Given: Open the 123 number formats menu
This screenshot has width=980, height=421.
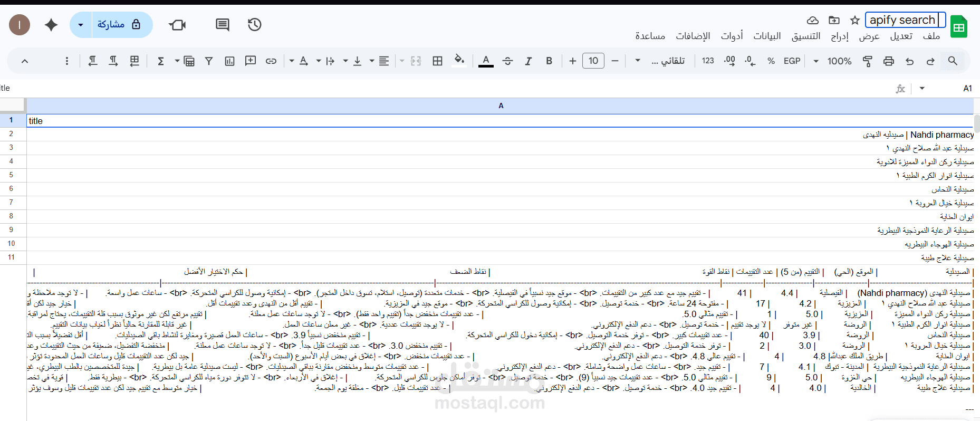Looking at the screenshot, I should (708, 61).
